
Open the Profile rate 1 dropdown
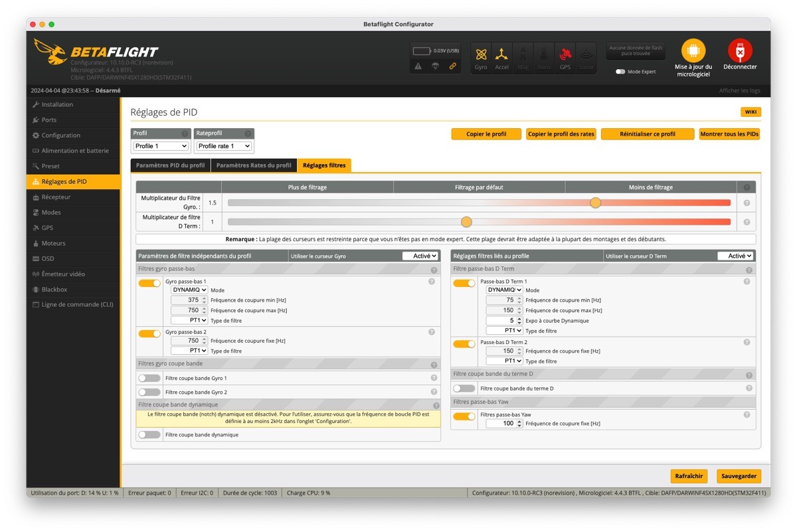point(224,146)
